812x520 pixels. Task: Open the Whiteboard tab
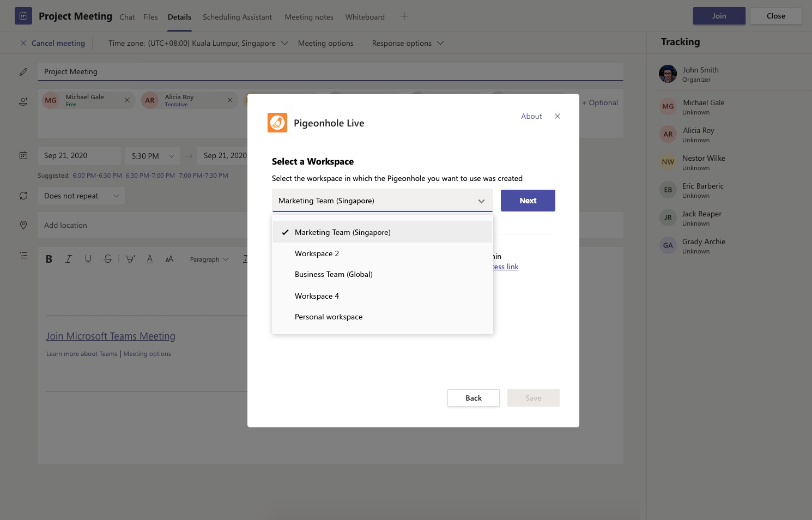coord(365,17)
